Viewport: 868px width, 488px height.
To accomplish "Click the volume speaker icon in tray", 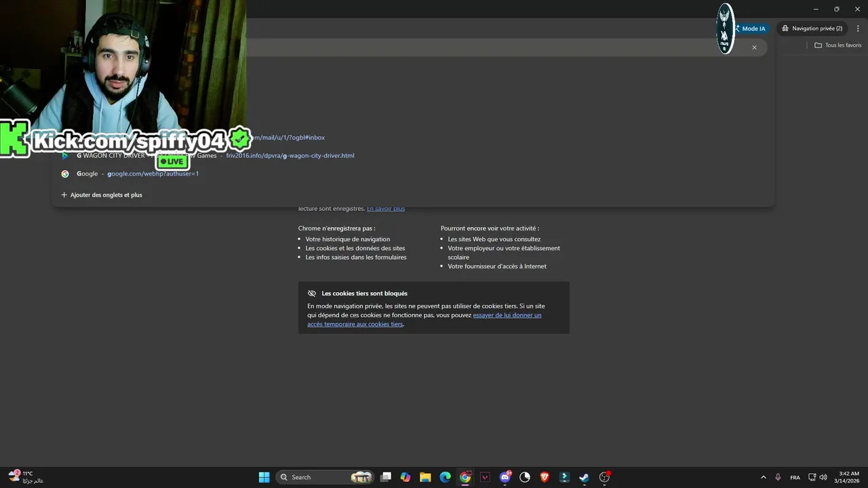I will 823,477.
